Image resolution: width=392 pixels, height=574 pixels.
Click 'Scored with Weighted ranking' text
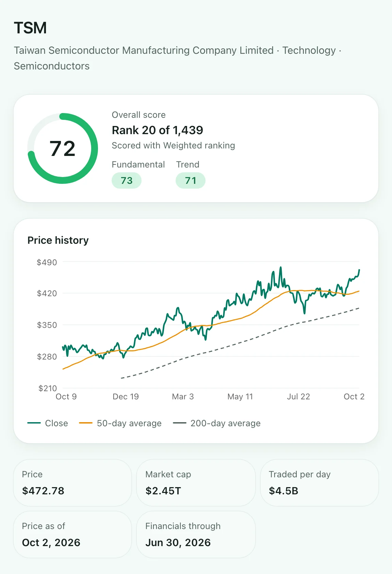pos(174,146)
